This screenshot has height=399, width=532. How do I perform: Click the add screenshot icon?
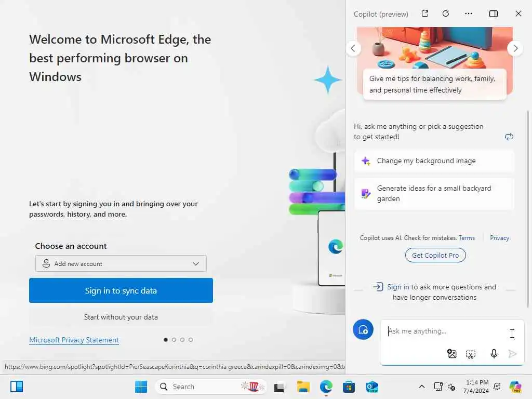[x=471, y=354]
